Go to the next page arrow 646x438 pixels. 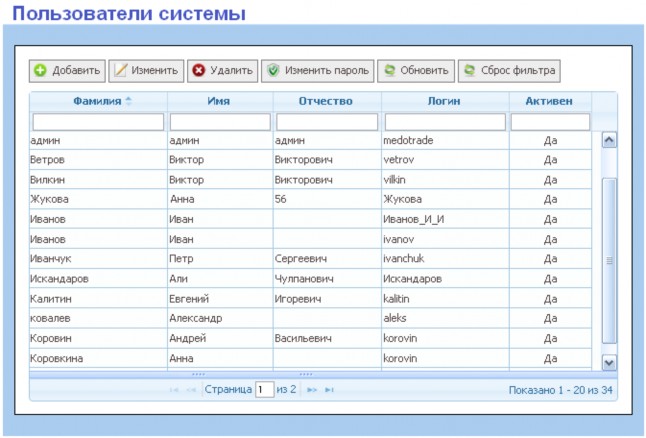[x=312, y=389]
